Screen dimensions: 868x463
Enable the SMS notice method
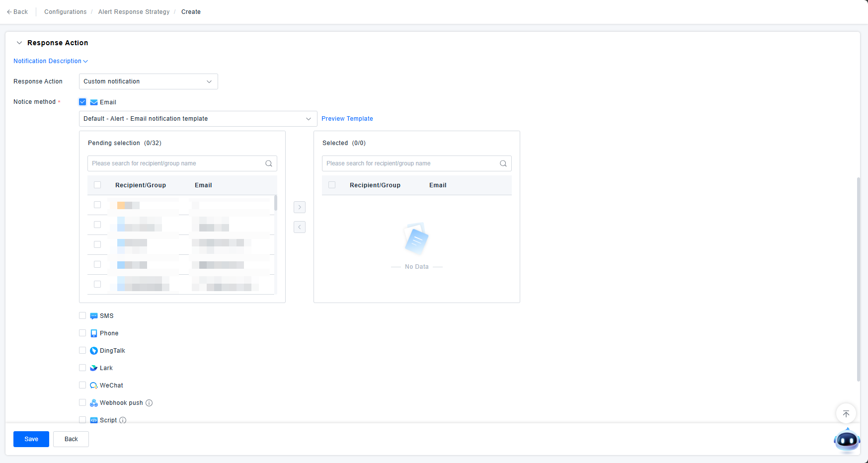tap(82, 316)
